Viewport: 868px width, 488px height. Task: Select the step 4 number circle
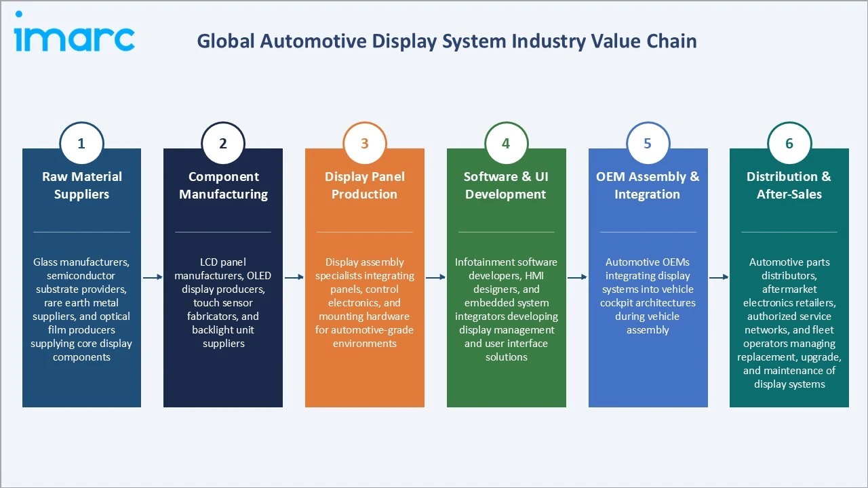pos(506,144)
